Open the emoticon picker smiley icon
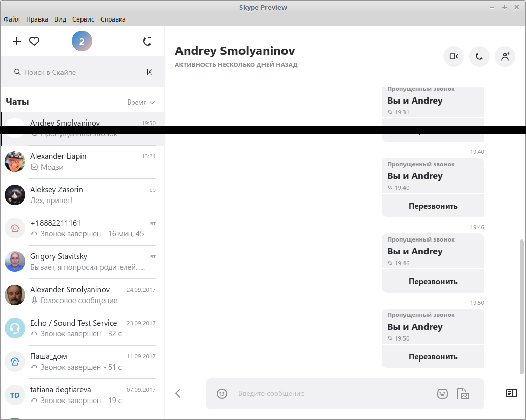 [x=222, y=393]
